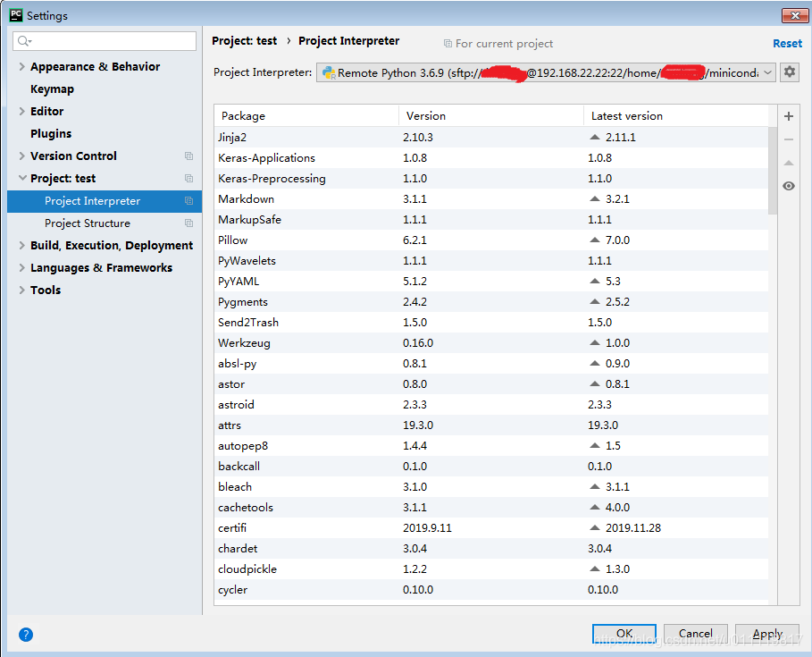Click the Cancel button

(x=696, y=633)
